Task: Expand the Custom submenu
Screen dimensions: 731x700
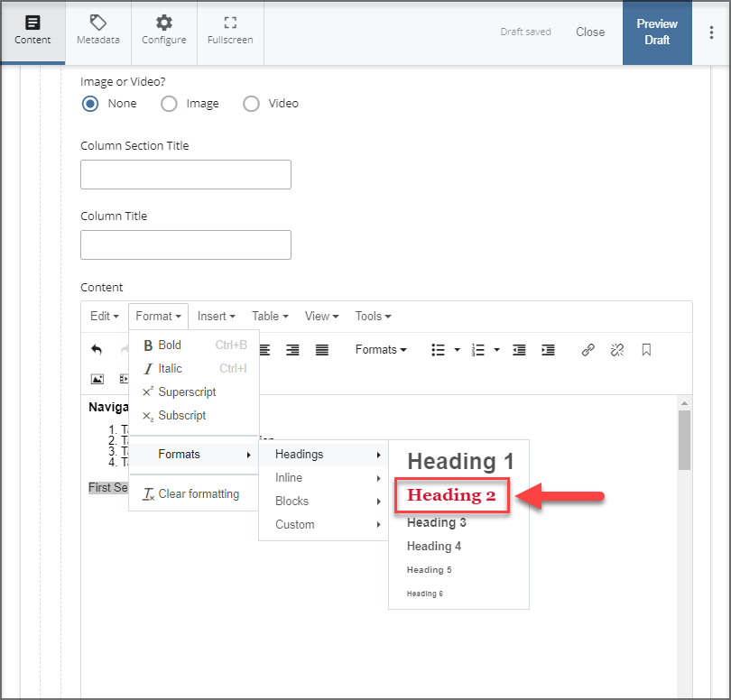Action: pyautogui.click(x=324, y=524)
